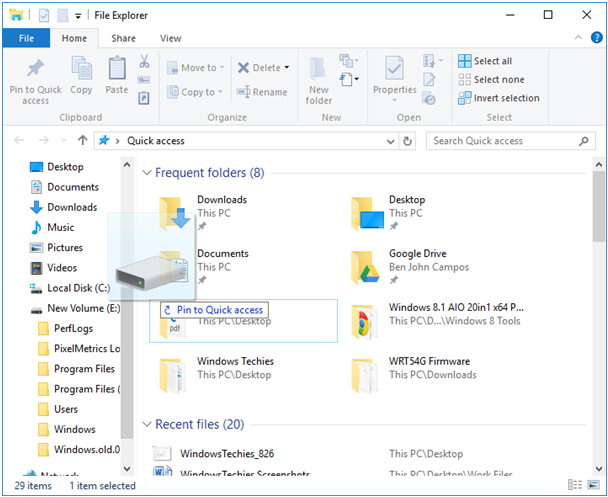
Task: Click the Copy path icon
Action: pos(144,80)
